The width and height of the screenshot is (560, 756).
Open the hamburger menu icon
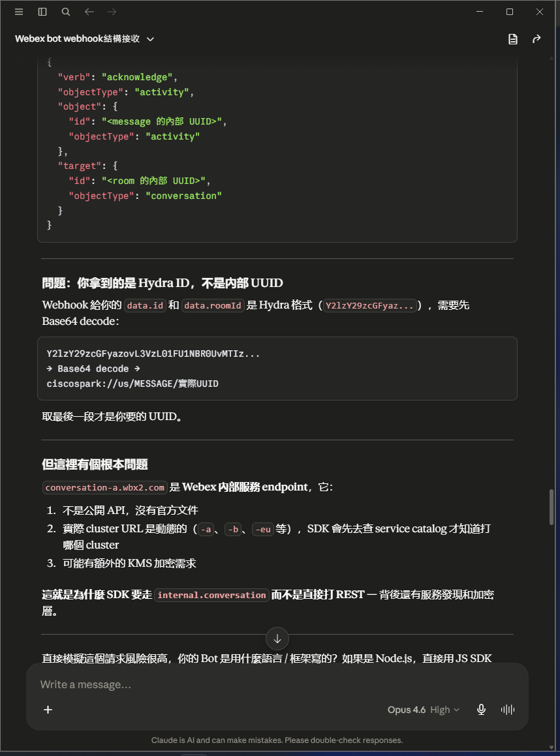(19, 12)
